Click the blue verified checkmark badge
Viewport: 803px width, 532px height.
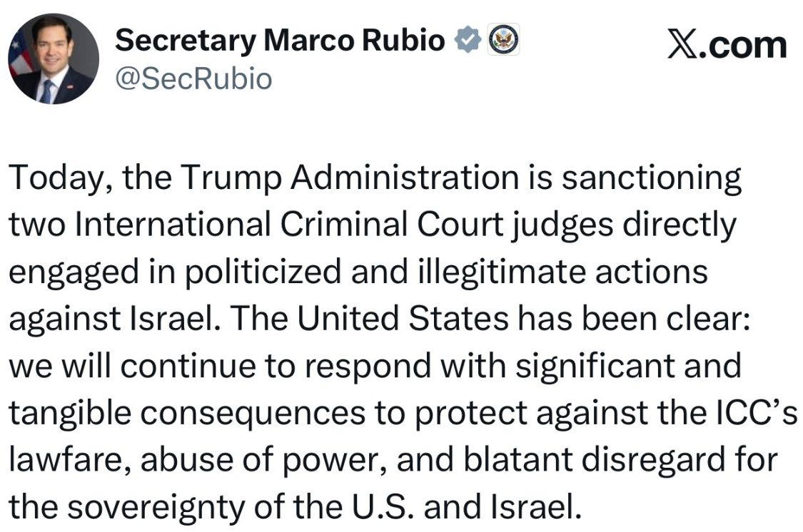(467, 41)
